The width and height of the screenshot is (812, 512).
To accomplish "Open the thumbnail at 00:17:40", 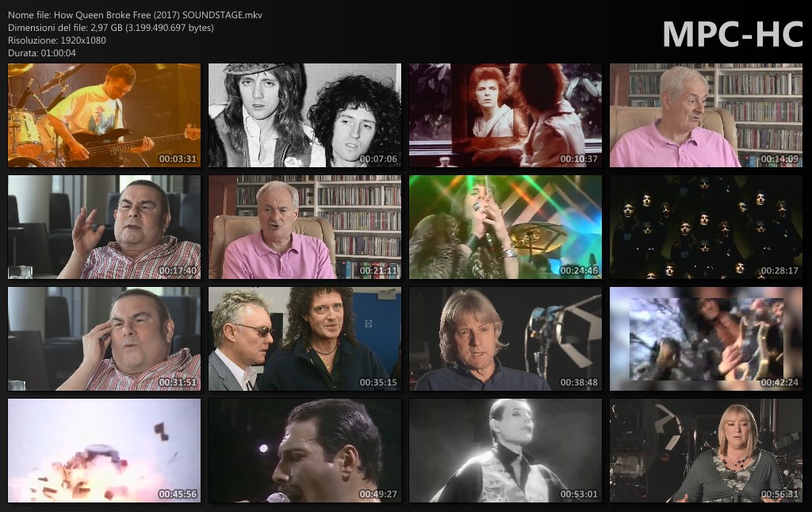I will [104, 227].
